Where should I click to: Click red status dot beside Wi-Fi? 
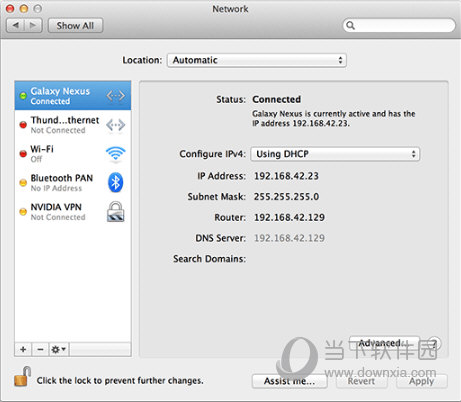[23, 154]
